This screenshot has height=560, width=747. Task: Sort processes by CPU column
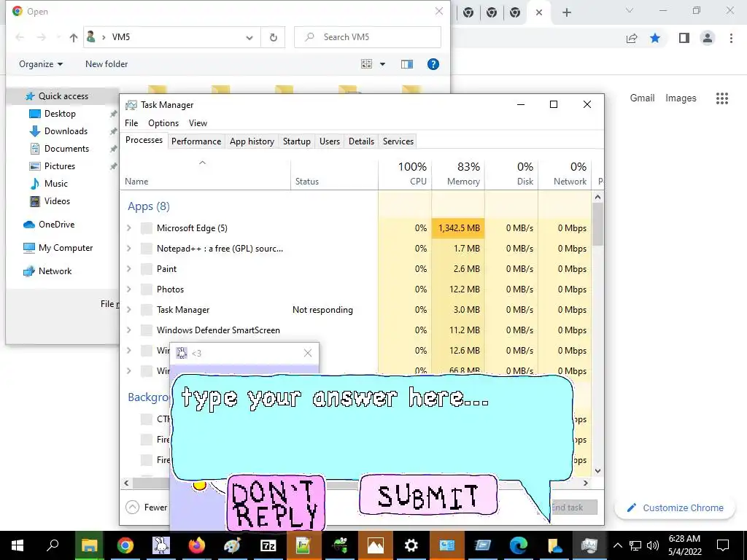coord(406,174)
